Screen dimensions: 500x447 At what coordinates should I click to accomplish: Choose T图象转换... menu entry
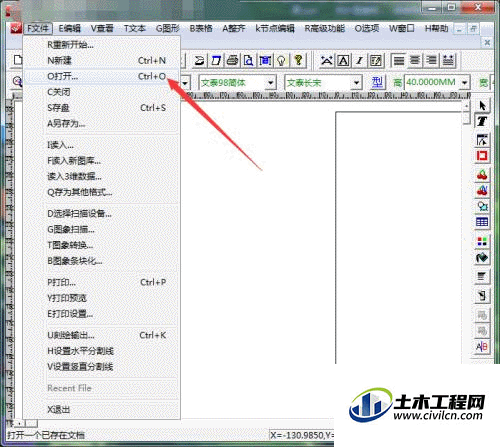click(103, 245)
